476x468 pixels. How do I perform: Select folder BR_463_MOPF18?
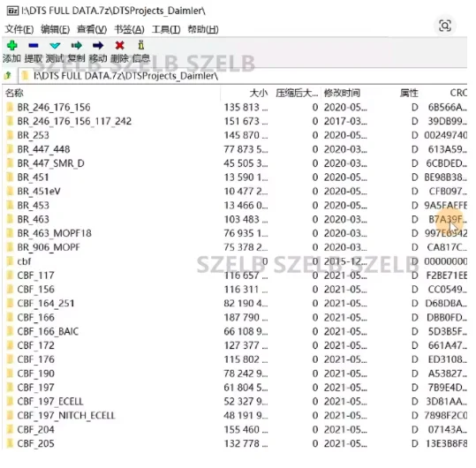coord(55,233)
